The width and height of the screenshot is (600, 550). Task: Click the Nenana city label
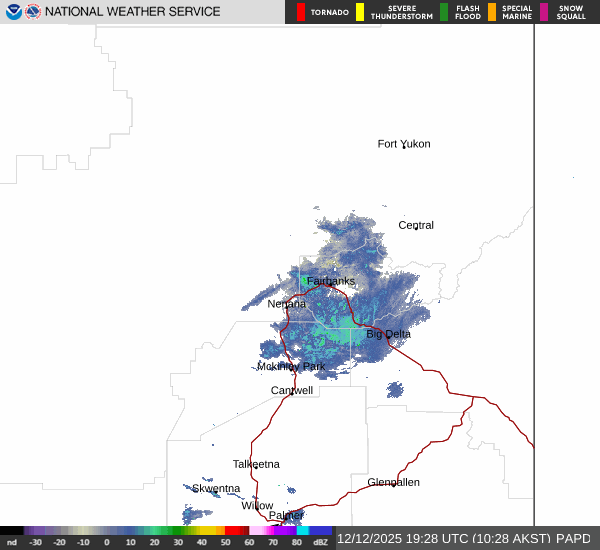(x=286, y=303)
